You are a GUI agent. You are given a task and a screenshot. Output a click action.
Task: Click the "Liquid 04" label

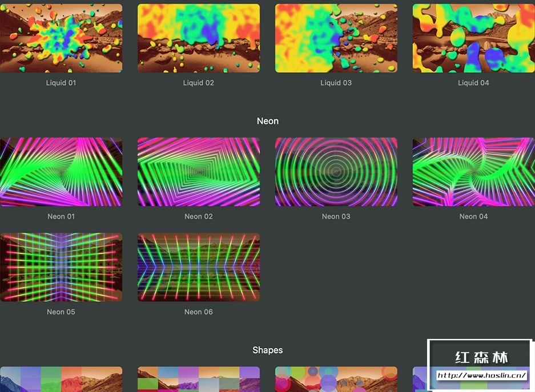(473, 83)
